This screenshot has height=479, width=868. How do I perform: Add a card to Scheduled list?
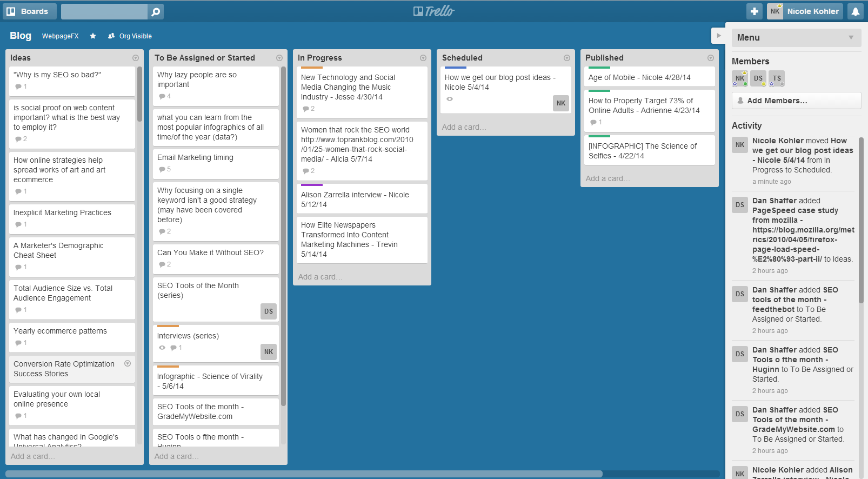(464, 127)
